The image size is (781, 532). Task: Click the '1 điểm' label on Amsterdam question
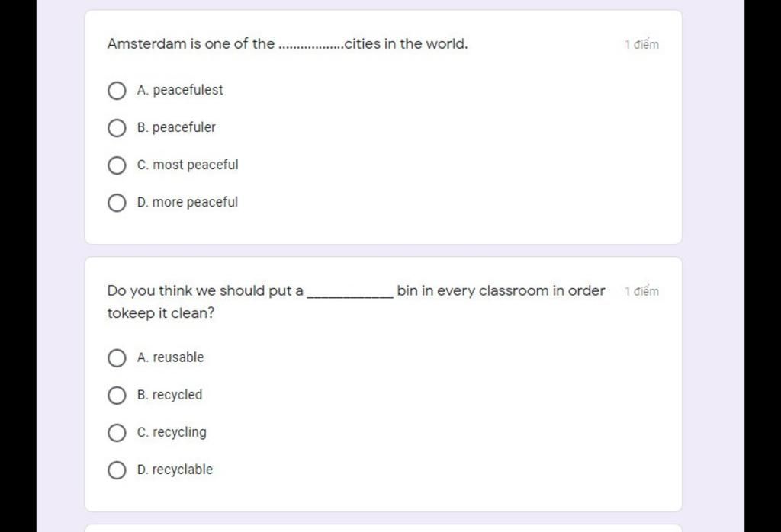click(641, 44)
